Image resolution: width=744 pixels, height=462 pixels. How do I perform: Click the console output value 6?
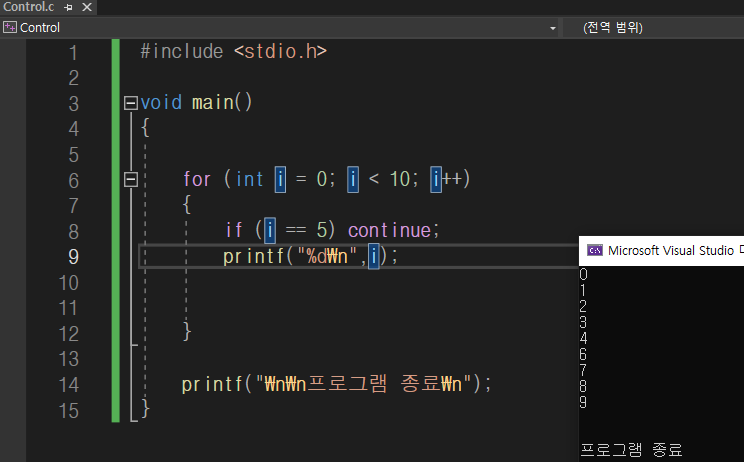(x=583, y=354)
